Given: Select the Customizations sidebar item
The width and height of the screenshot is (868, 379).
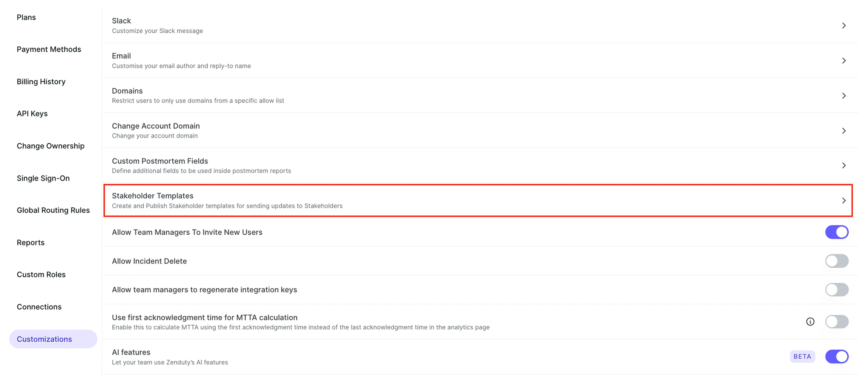Looking at the screenshot, I should click(44, 339).
